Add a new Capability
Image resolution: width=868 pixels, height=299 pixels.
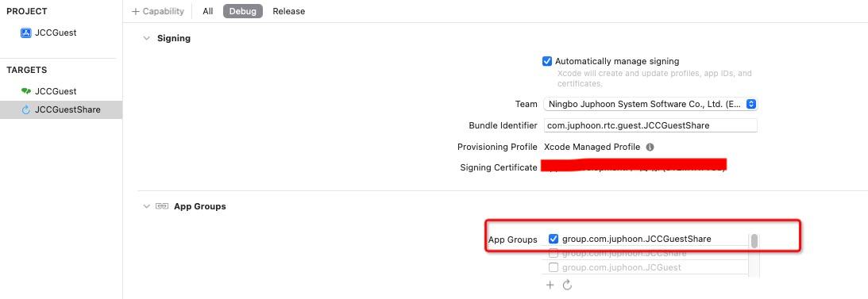point(158,11)
